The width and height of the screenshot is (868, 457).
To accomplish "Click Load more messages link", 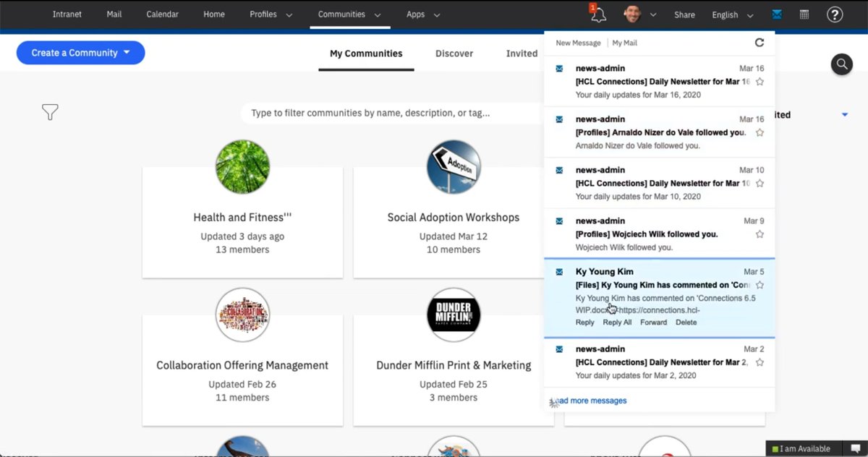I will tap(590, 401).
